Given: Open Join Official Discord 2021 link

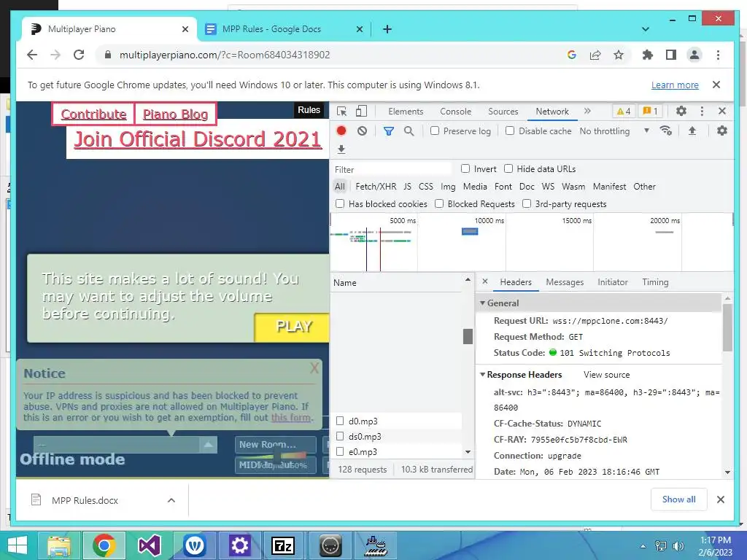Looking at the screenshot, I should (x=198, y=139).
